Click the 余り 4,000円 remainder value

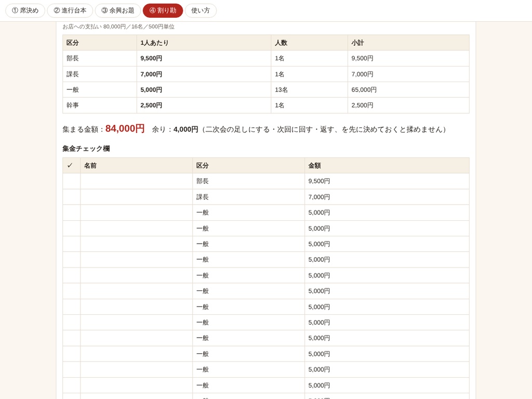(185, 129)
